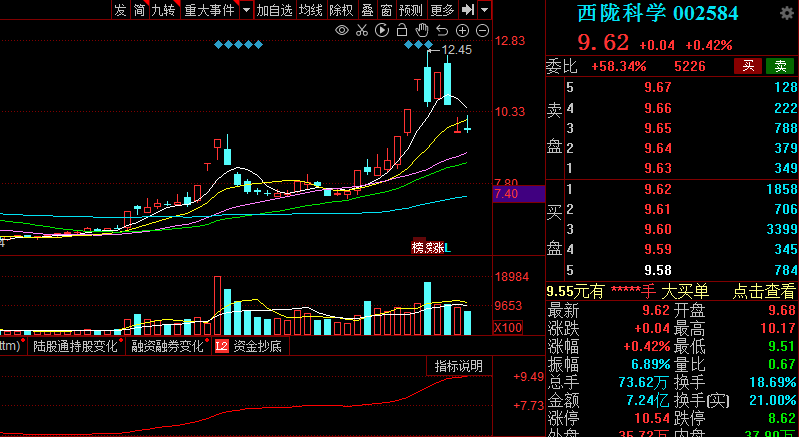Select buy level 2 price 9.61

(x=658, y=209)
